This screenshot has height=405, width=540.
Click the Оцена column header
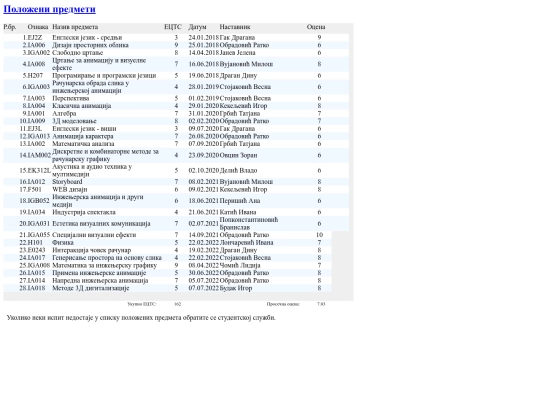316,27
